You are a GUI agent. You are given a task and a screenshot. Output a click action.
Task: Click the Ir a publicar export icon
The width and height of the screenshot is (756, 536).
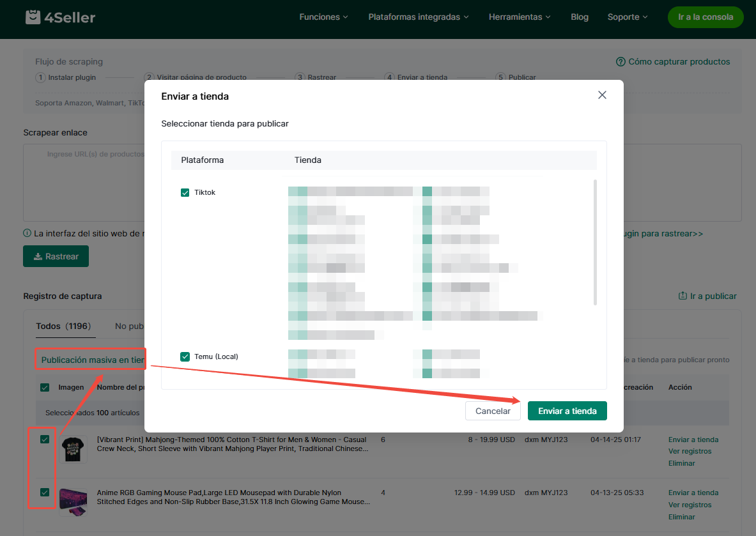682,296
